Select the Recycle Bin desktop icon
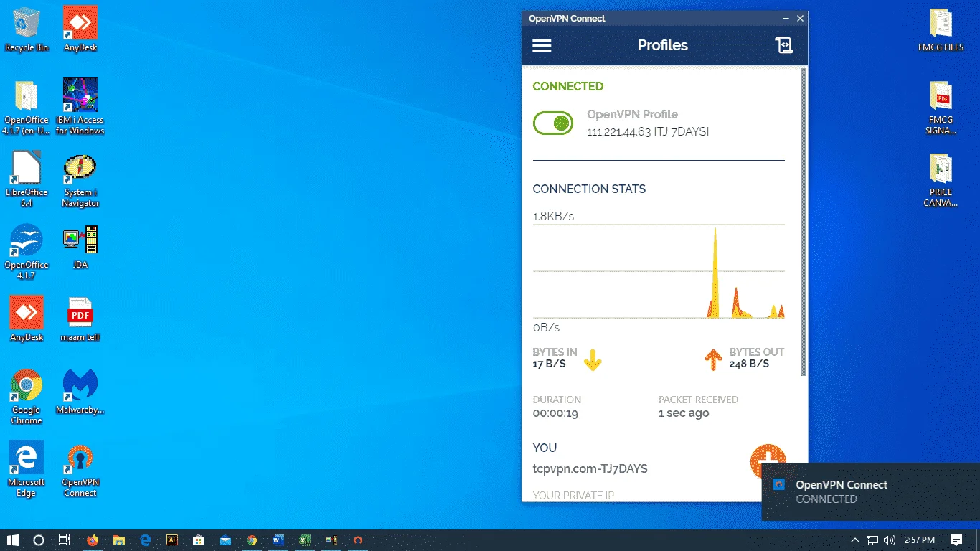The height and width of the screenshot is (551, 980). tap(27, 29)
